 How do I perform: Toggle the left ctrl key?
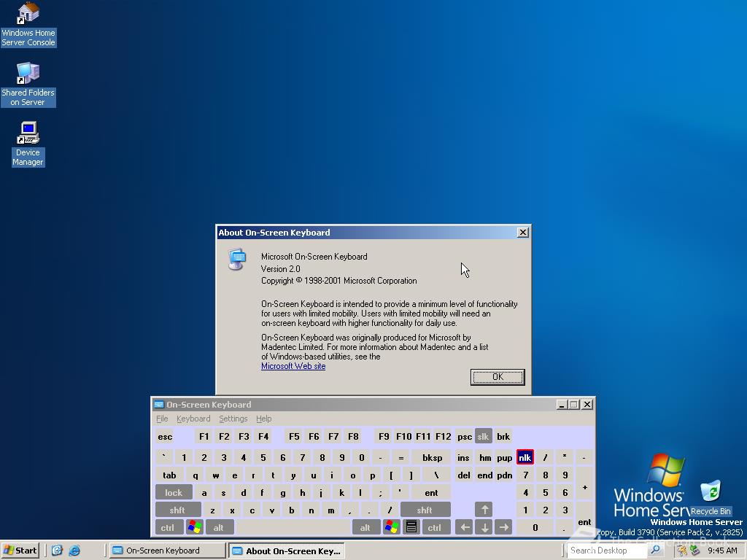pyautogui.click(x=169, y=528)
